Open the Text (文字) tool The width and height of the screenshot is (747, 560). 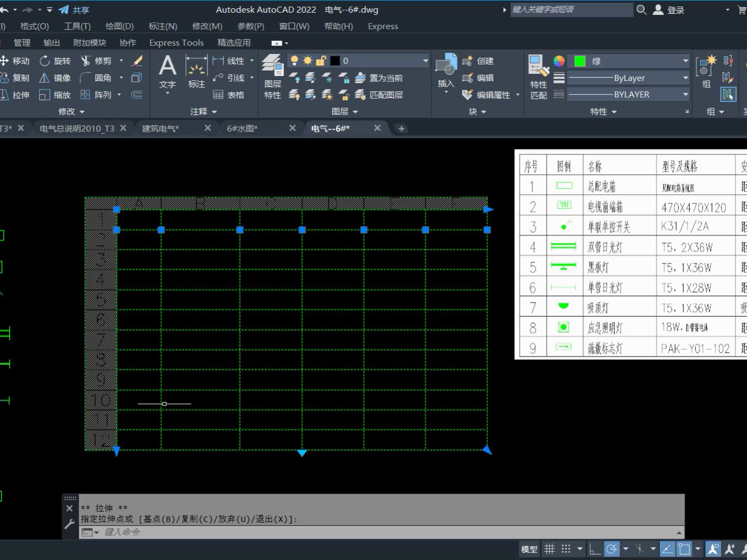click(167, 73)
